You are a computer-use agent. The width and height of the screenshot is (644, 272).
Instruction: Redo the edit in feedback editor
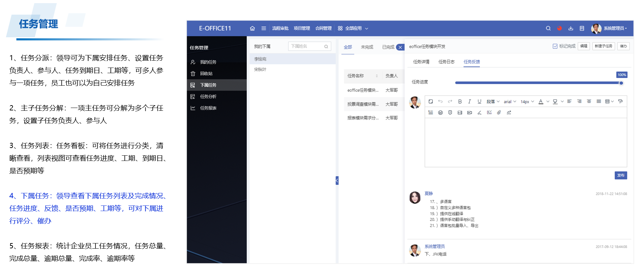coord(450,101)
